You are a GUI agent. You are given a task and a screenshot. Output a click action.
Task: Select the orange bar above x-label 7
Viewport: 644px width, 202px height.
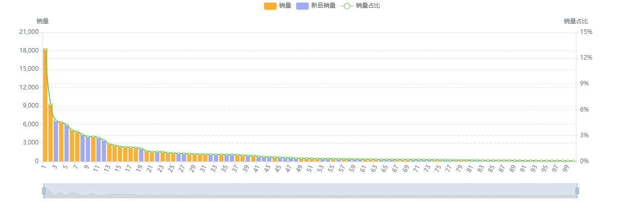tap(77, 147)
